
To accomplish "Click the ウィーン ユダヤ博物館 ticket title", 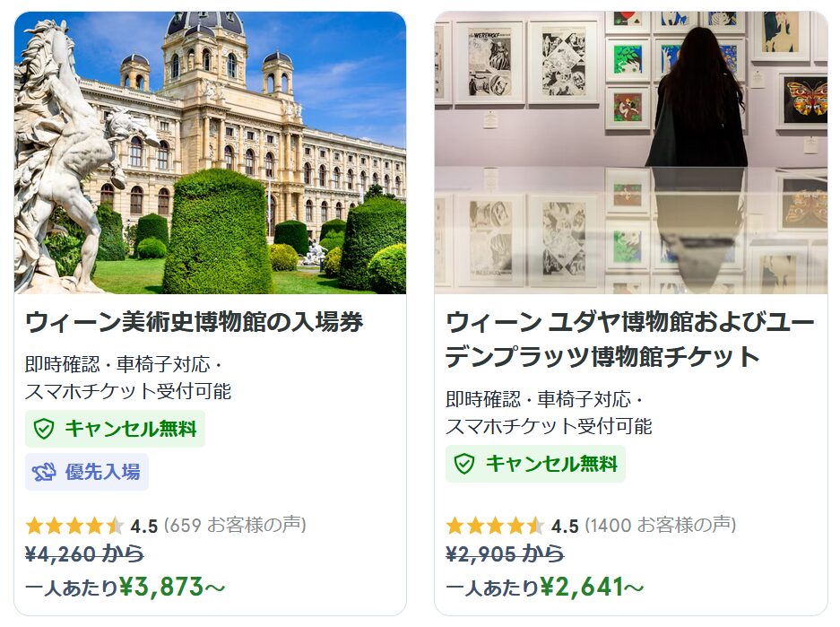I will coord(630,339).
